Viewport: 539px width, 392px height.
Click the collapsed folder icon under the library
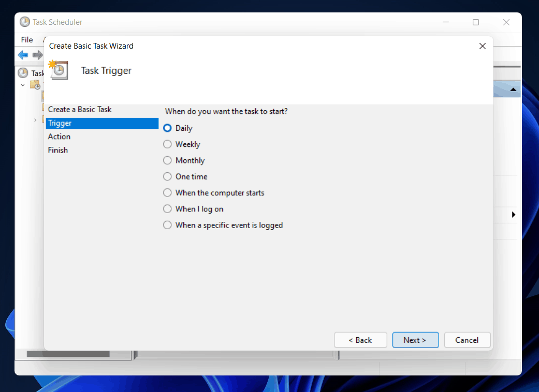tap(44, 119)
